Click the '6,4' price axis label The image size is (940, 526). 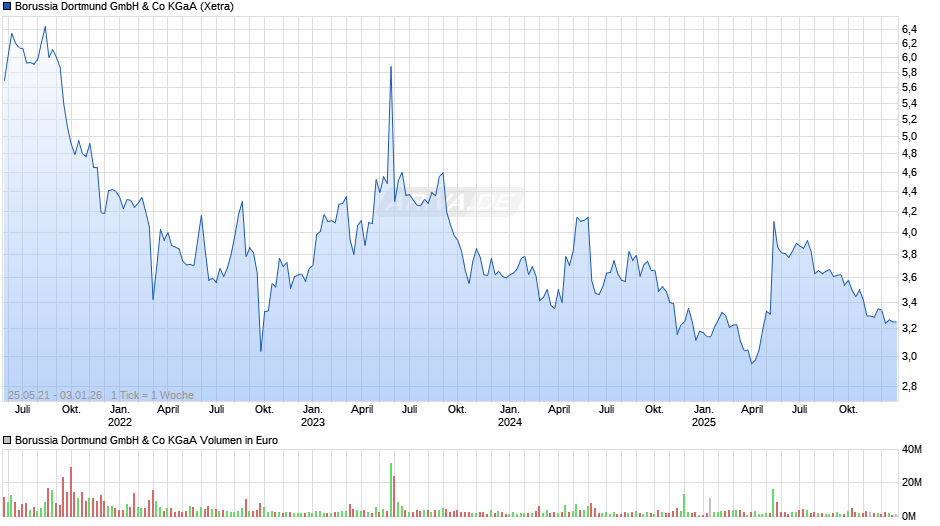click(x=909, y=29)
